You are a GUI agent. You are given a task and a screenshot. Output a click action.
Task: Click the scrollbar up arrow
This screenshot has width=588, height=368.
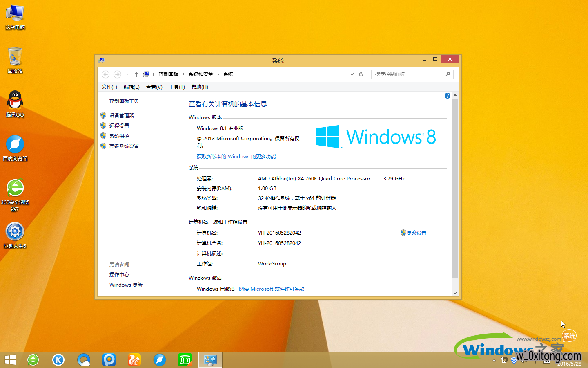point(455,95)
